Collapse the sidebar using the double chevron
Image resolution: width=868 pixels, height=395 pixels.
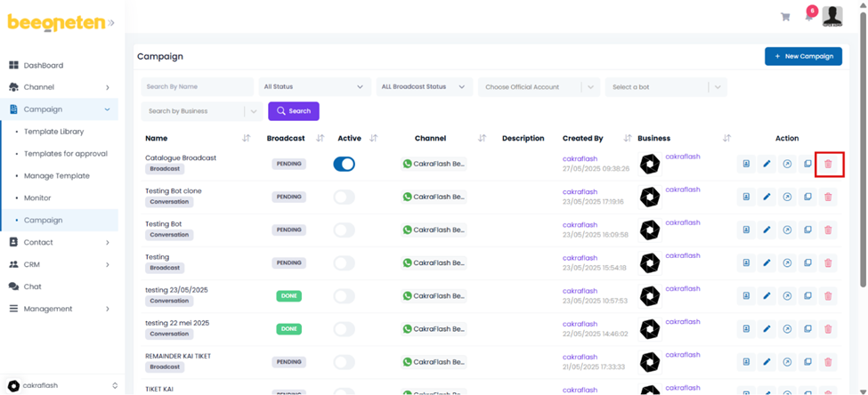tap(111, 23)
